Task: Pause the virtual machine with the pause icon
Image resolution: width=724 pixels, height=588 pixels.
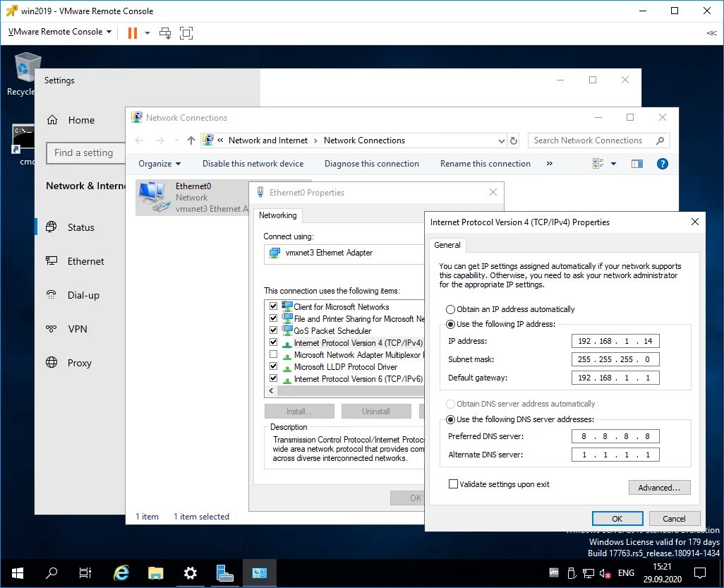Action: (x=132, y=32)
